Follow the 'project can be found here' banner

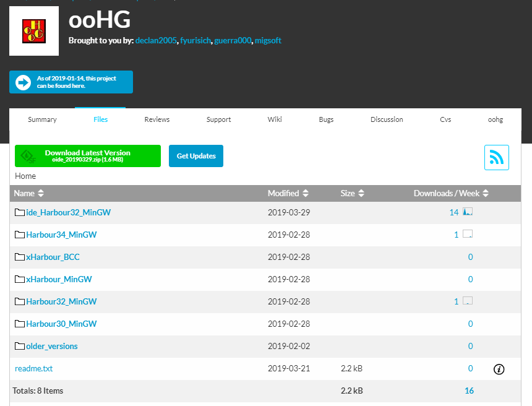(x=71, y=82)
